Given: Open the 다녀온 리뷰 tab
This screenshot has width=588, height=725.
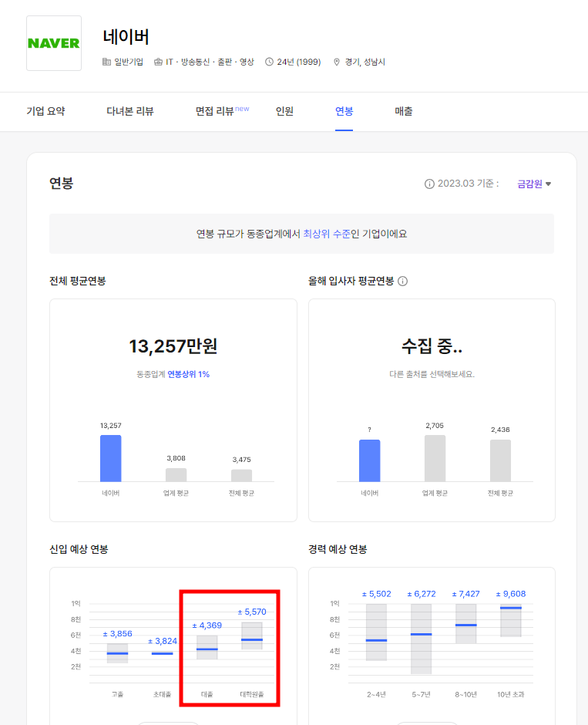Looking at the screenshot, I should point(129,111).
